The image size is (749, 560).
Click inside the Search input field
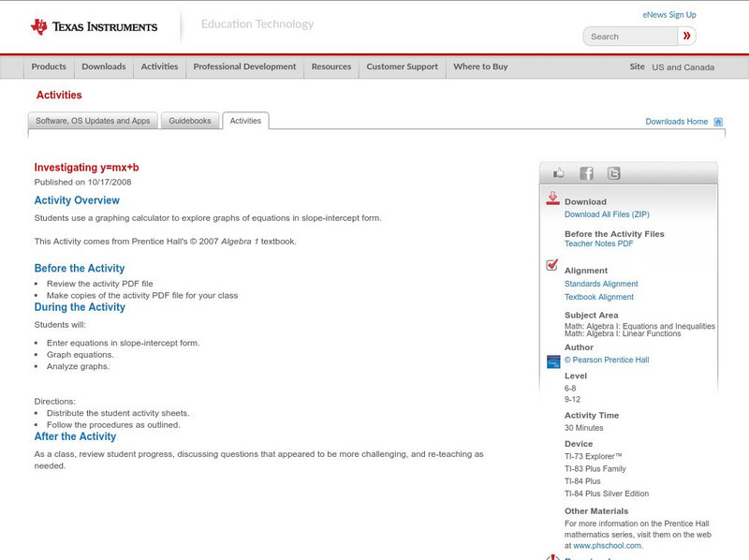630,37
